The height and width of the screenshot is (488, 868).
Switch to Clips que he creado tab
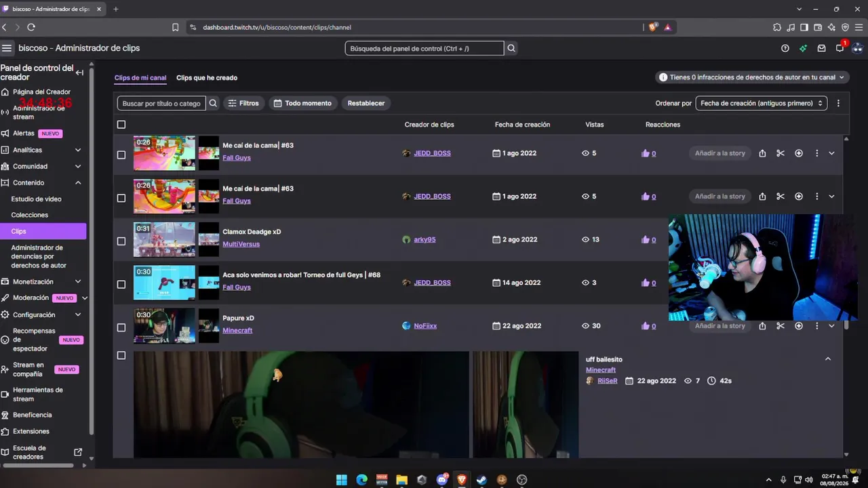[x=207, y=78]
